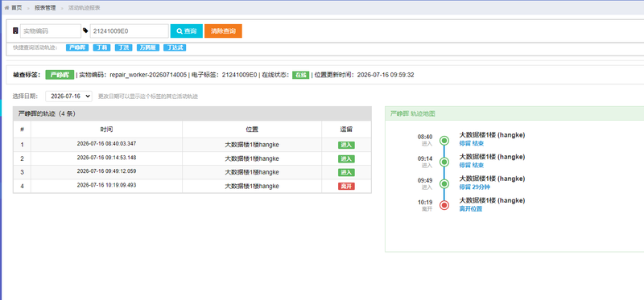Focus the 实物编码 input field

click(x=51, y=31)
